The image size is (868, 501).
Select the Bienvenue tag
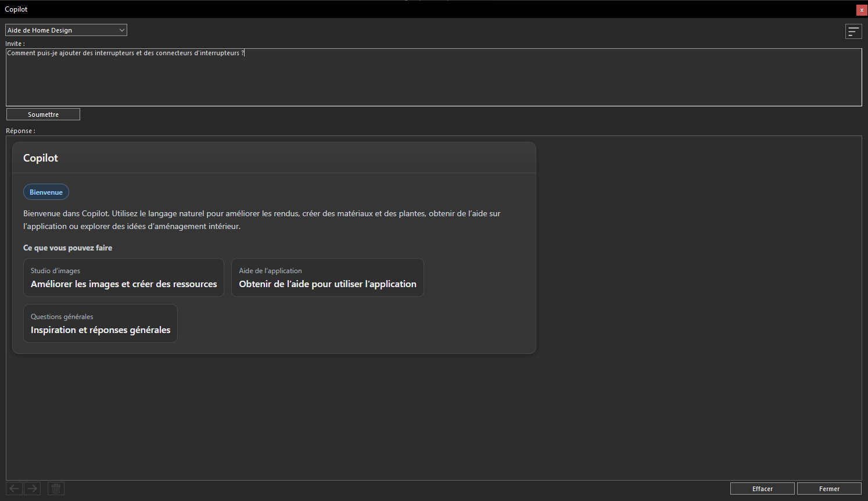coord(46,192)
